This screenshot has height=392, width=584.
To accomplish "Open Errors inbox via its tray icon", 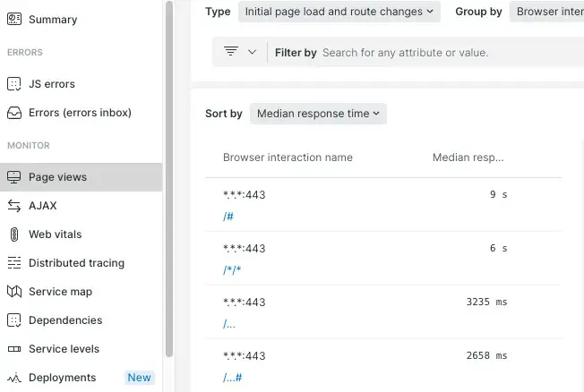I will [x=13, y=113].
